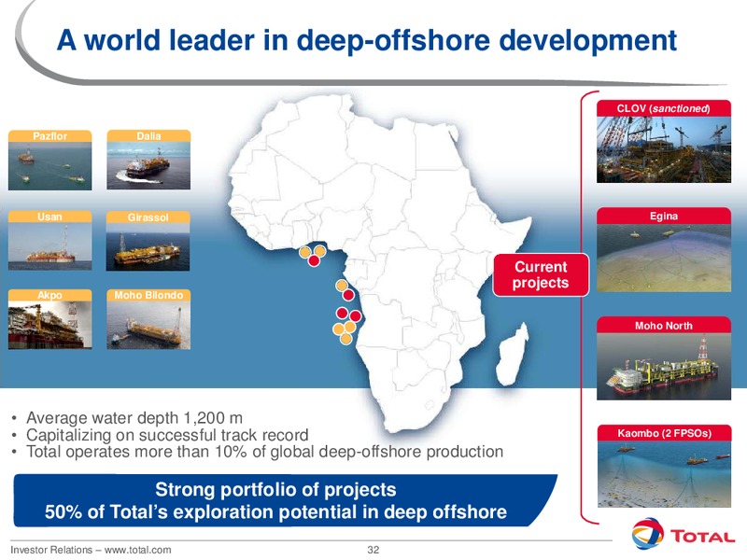Click the Pazflor photo thumbnail
The height and width of the screenshot is (560, 747).
(50, 166)
